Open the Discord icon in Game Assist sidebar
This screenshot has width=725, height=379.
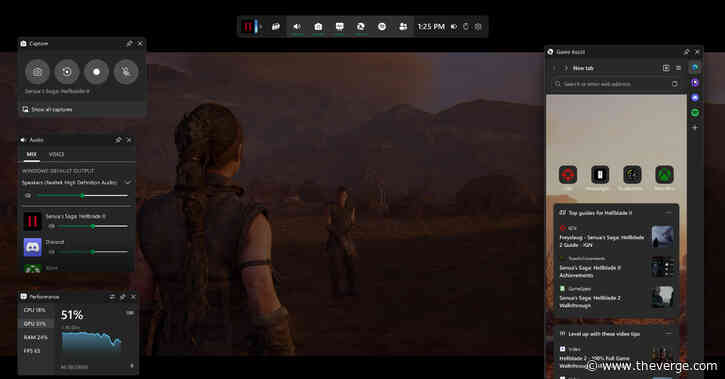click(695, 98)
